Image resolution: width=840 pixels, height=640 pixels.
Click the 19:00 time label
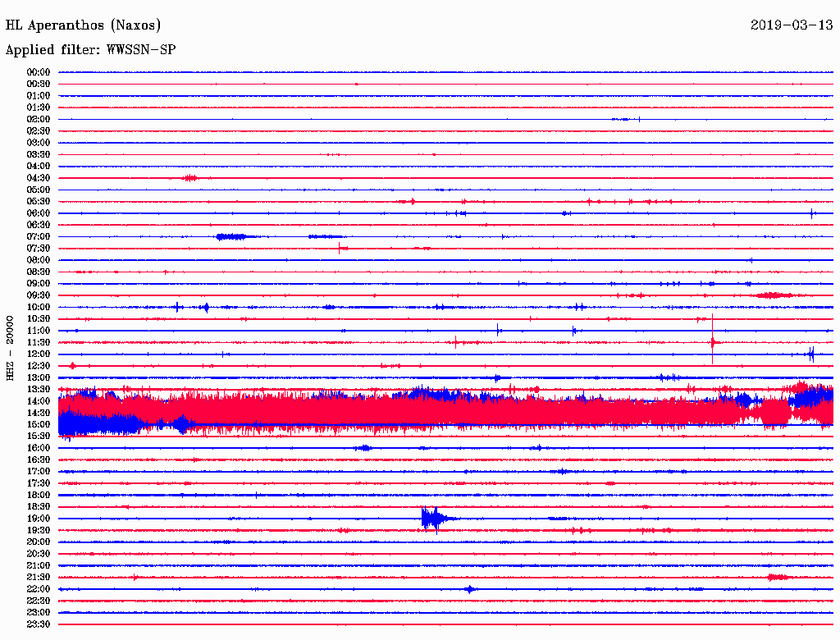pyautogui.click(x=39, y=519)
